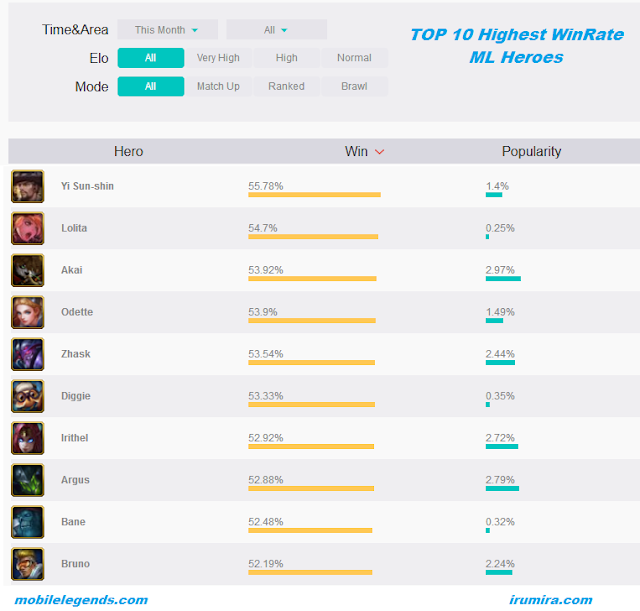Viewport: 640px width, 611px height.
Task: Click the 52.48% win rate value
Action: pyautogui.click(x=265, y=522)
